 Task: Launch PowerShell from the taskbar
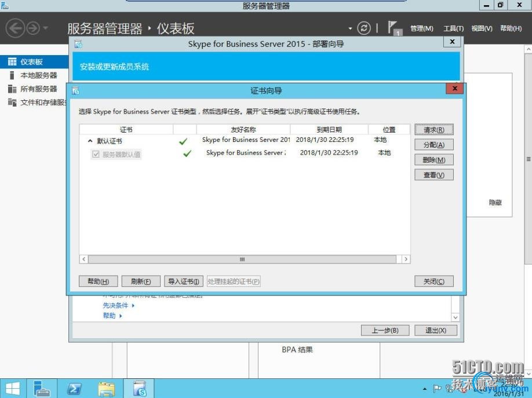(x=74, y=389)
